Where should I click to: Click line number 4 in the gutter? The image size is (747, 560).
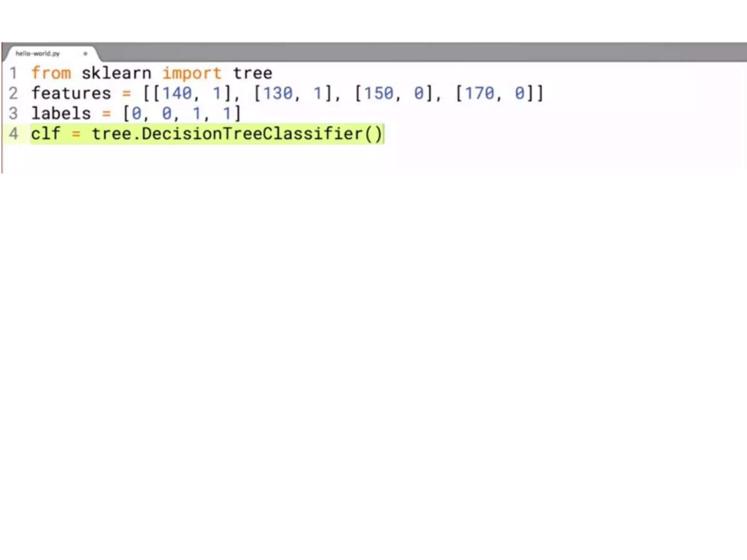pos(13,133)
